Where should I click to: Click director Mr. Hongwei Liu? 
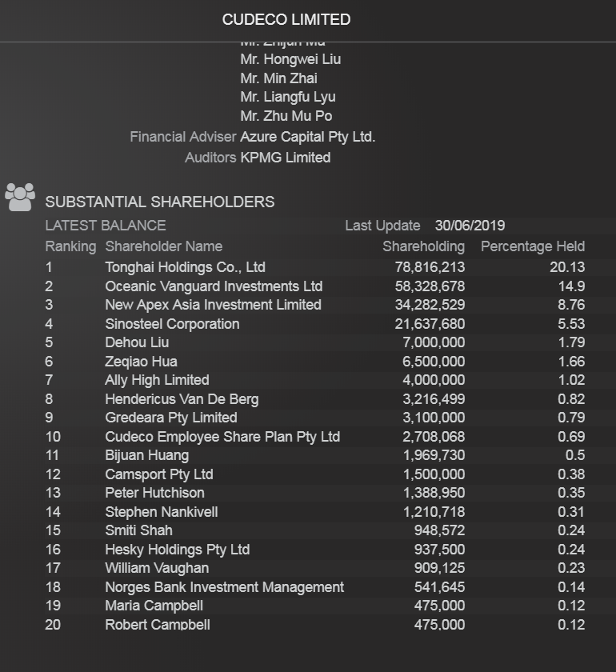[x=290, y=59]
